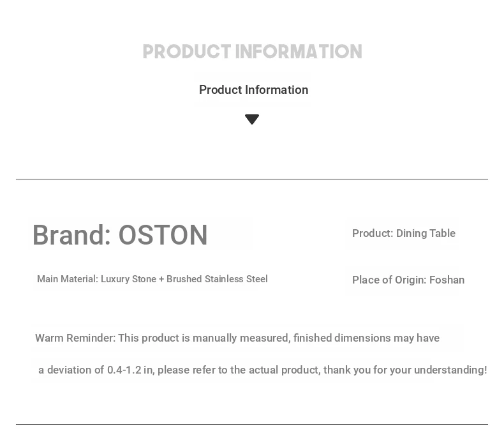The width and height of the screenshot is (504, 447).
Task: Select 'finished dimensions may have' text
Action: pyautogui.click(x=366, y=338)
